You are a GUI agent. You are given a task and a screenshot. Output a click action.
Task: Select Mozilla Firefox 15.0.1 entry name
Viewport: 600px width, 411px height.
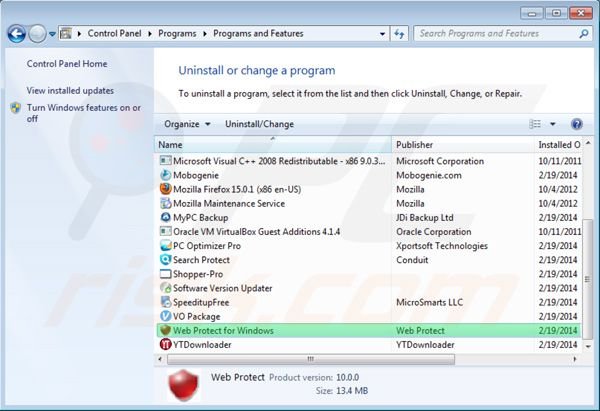pos(237,189)
